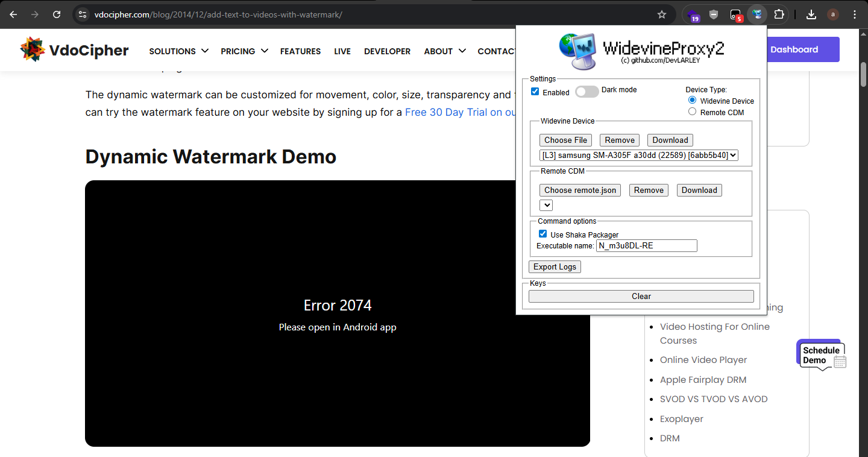Go to Features in site navigation
Screen dimensions: 868x457
pos(300,51)
